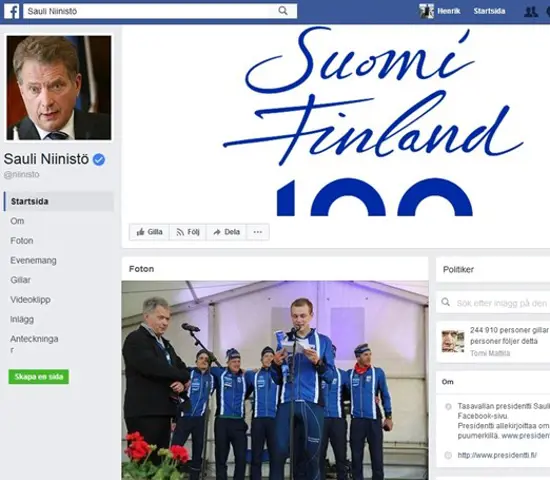
Task: Click Henrik's profile picture icon
Action: (x=427, y=11)
